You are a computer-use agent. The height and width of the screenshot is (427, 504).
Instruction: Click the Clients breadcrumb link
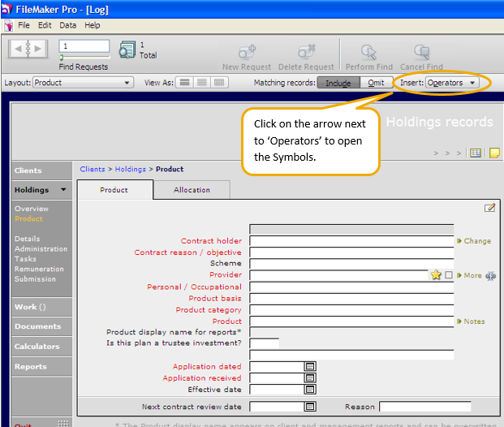click(93, 169)
